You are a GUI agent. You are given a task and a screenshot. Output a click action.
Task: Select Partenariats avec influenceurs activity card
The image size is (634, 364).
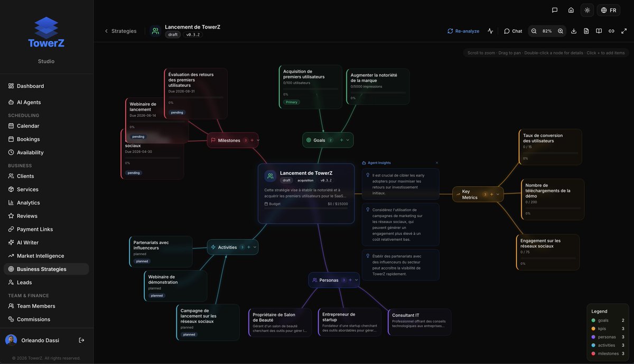coord(161,251)
